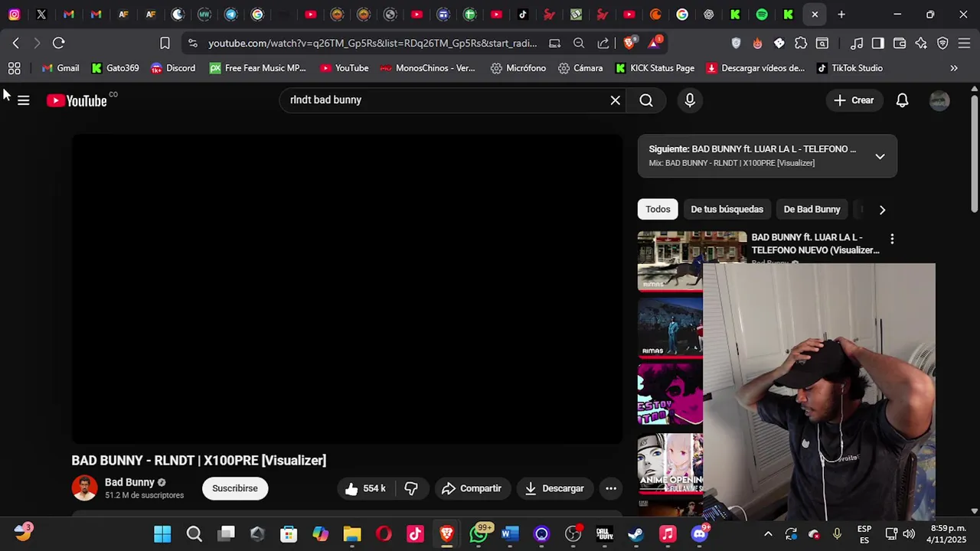Click the black video player area

point(347,289)
